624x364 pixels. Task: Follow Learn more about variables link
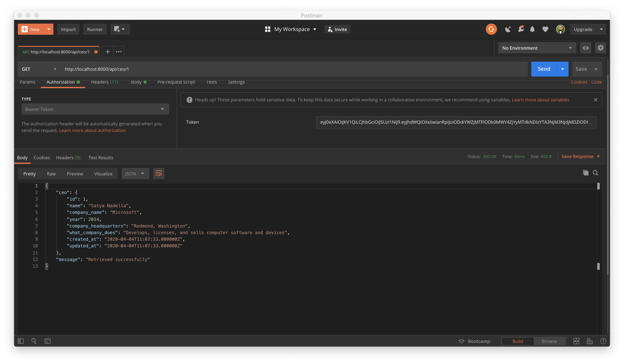point(541,100)
